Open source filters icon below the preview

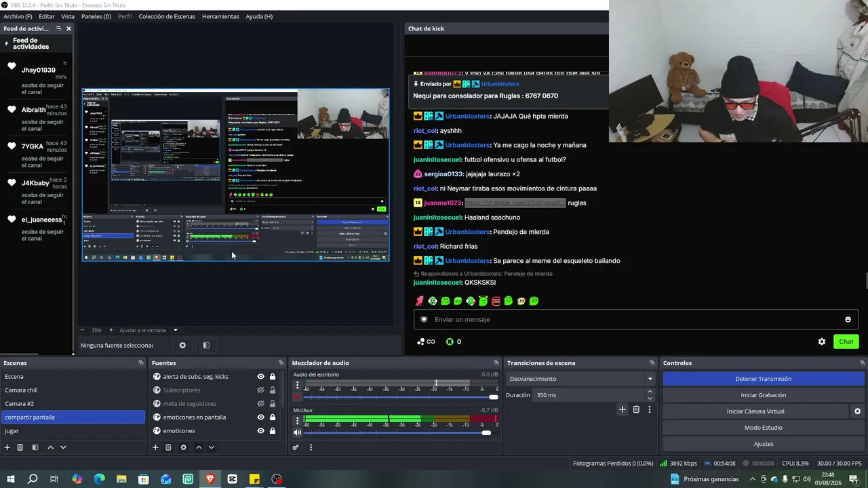[206, 345]
